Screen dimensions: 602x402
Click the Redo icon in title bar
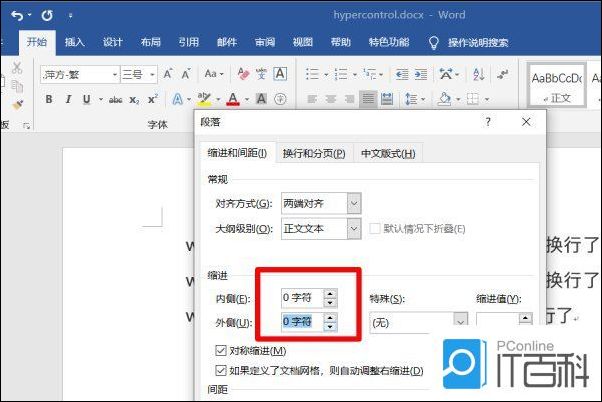(x=47, y=15)
